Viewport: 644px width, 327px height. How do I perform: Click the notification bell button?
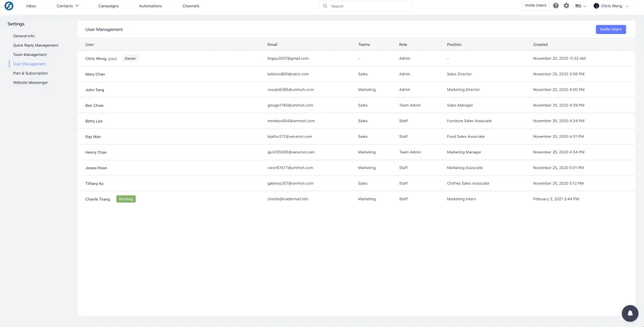(x=630, y=313)
